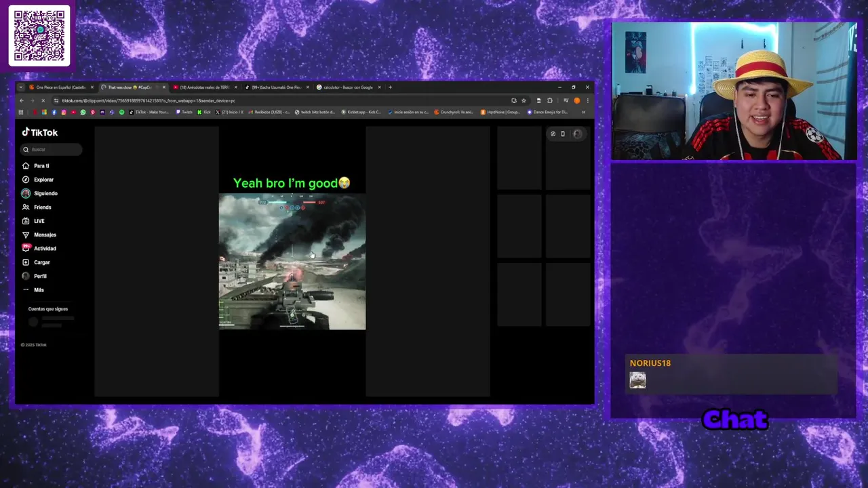Open the Kick bookmark
Viewport: 868px width, 488px height.
click(205, 112)
